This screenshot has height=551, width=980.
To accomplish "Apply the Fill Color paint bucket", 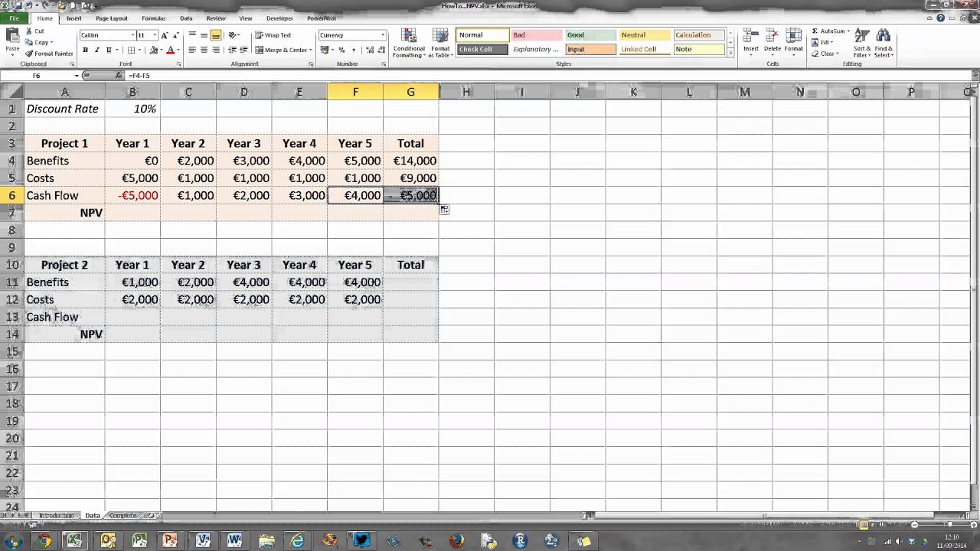I will pos(153,50).
